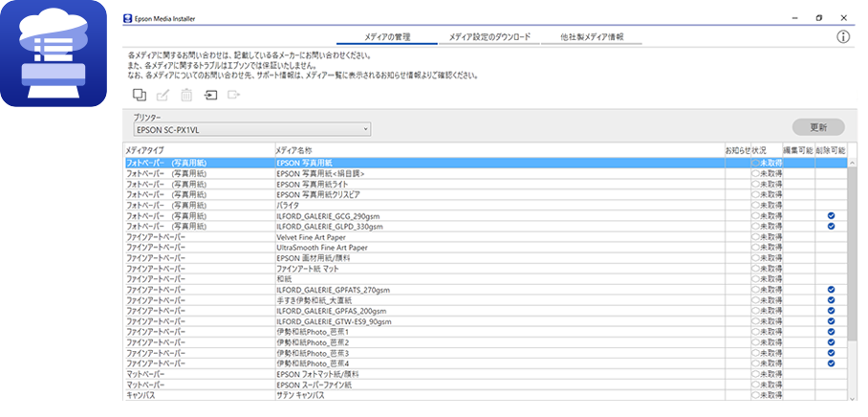868x417 pixels.
Task: Click the edit media pencil icon
Action: pos(163,95)
